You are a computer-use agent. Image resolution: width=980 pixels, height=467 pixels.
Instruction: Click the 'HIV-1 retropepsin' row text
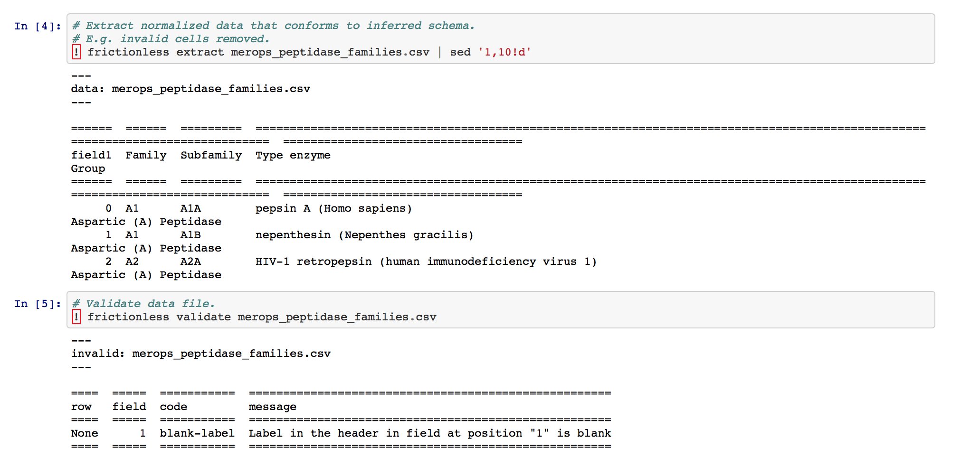[x=314, y=262]
